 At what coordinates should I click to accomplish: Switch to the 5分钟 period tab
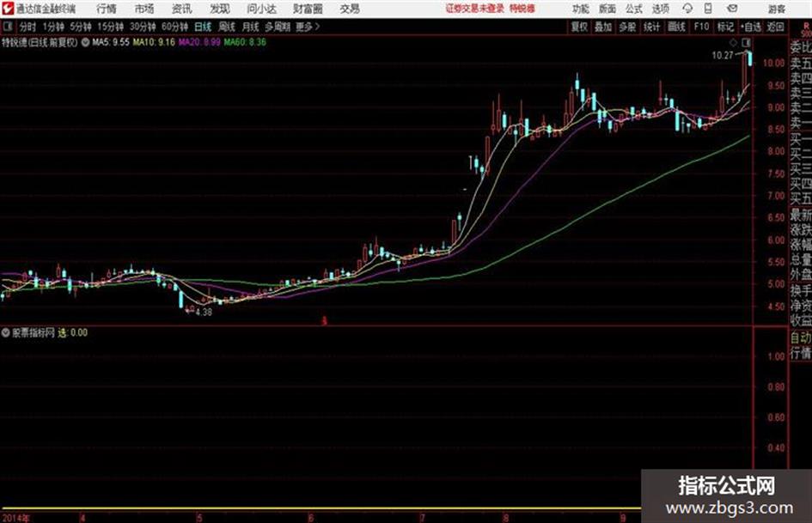(81, 27)
